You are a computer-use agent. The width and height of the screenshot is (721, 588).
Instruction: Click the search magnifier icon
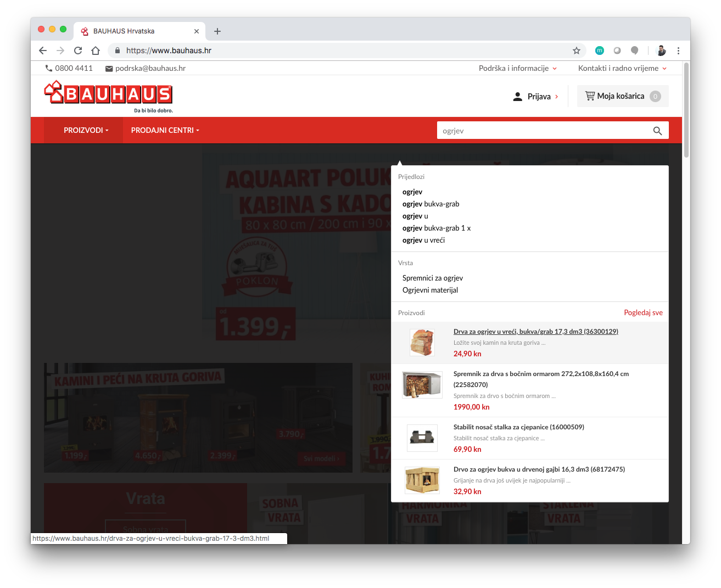[657, 131]
